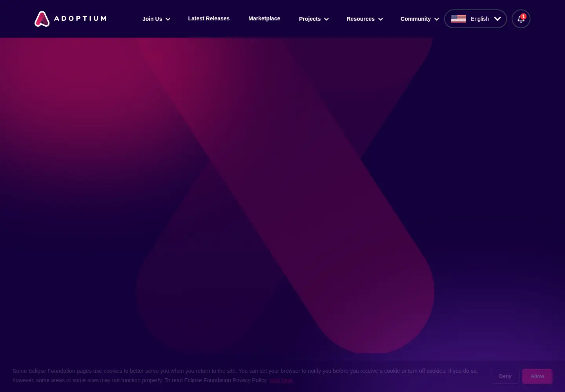Expand the Projects dropdown menu
Screen dimensions: 565x392
(x=314, y=19)
